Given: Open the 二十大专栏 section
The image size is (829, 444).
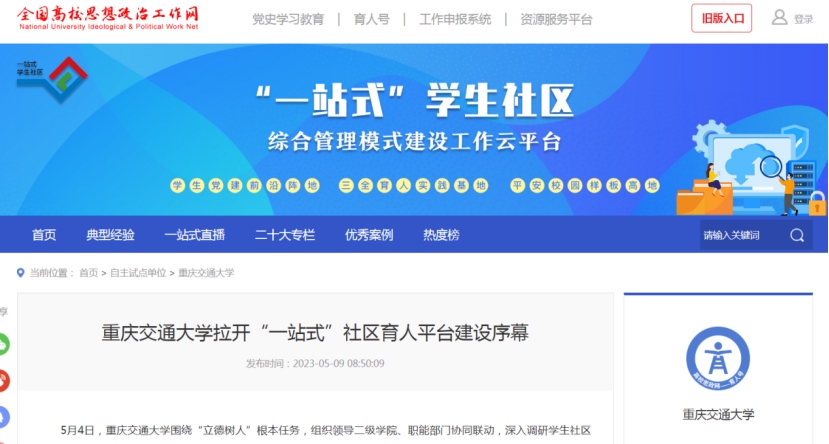Looking at the screenshot, I should pyautogui.click(x=285, y=235).
